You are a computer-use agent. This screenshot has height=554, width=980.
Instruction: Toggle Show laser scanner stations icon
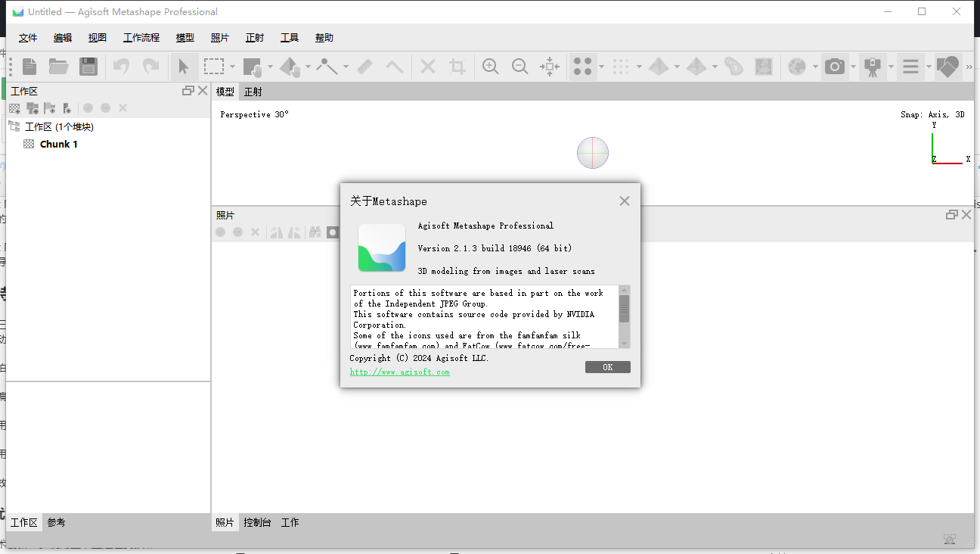point(873,67)
